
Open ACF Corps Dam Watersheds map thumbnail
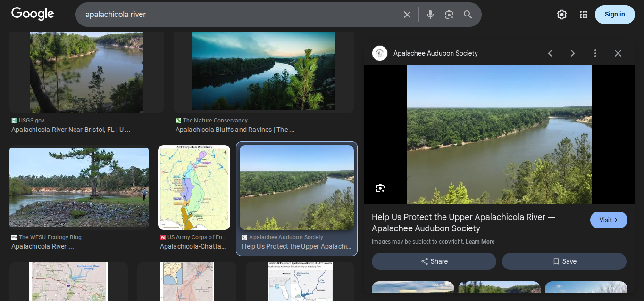pos(194,187)
